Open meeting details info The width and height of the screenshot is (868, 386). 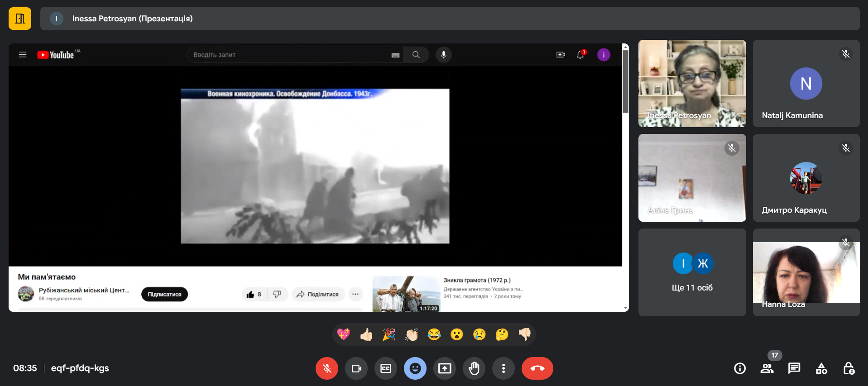coord(739,368)
